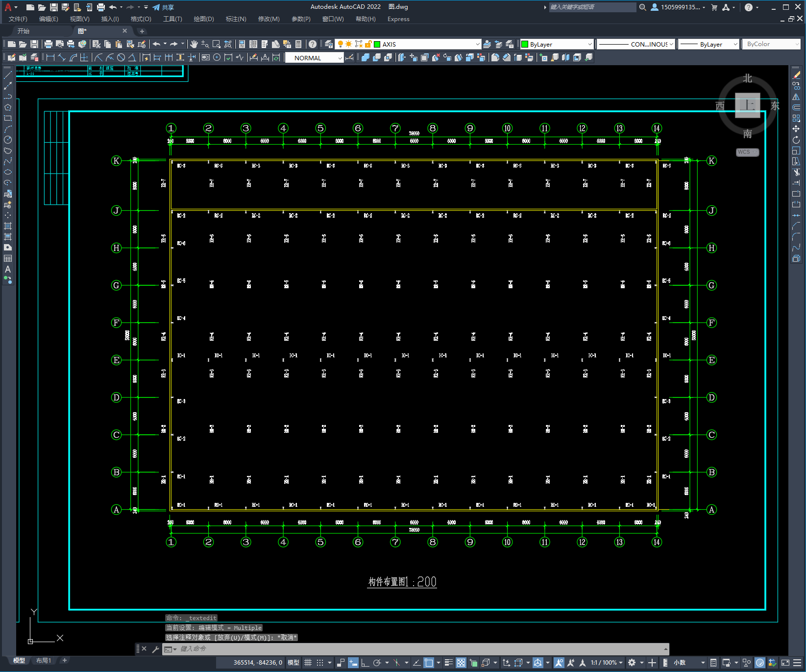Screen dimensions: 806x672
Task: Click the WCS label under the ViewCube
Action: click(x=747, y=152)
